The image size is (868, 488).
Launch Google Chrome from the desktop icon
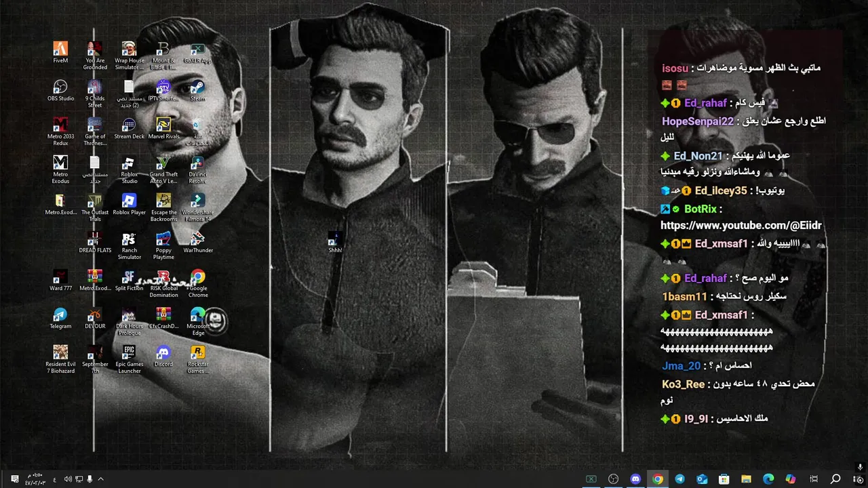pos(197,284)
